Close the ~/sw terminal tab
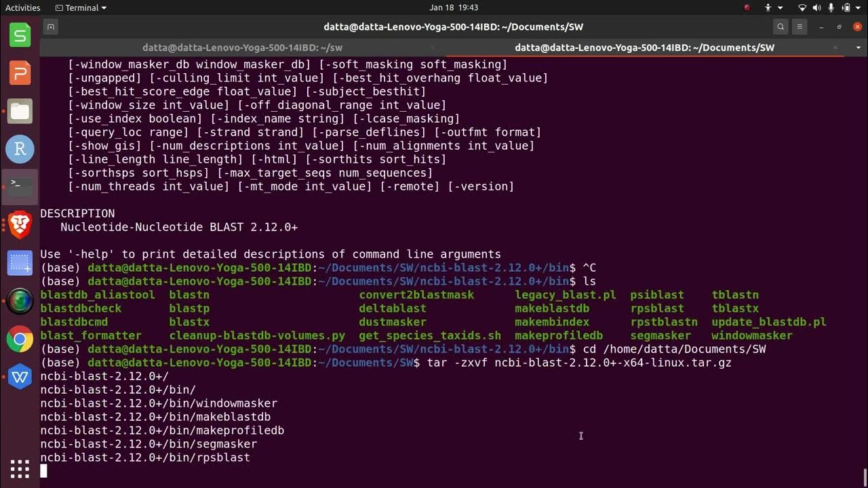Image resolution: width=868 pixels, height=488 pixels. tap(433, 47)
